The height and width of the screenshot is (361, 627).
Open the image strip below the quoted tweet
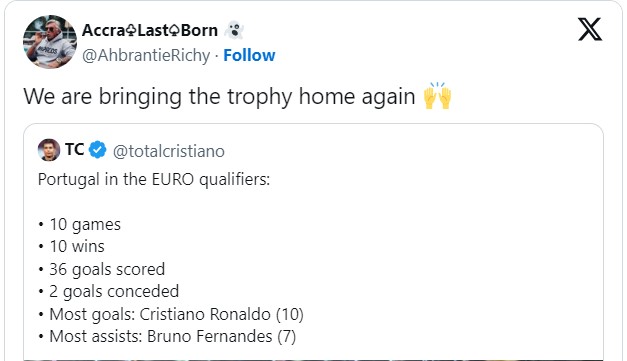(313, 360)
